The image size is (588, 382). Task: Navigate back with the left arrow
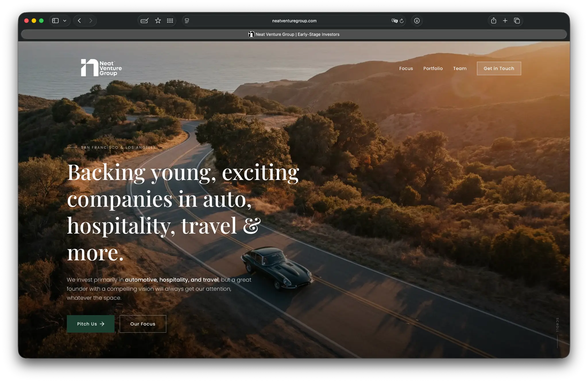[80, 20]
